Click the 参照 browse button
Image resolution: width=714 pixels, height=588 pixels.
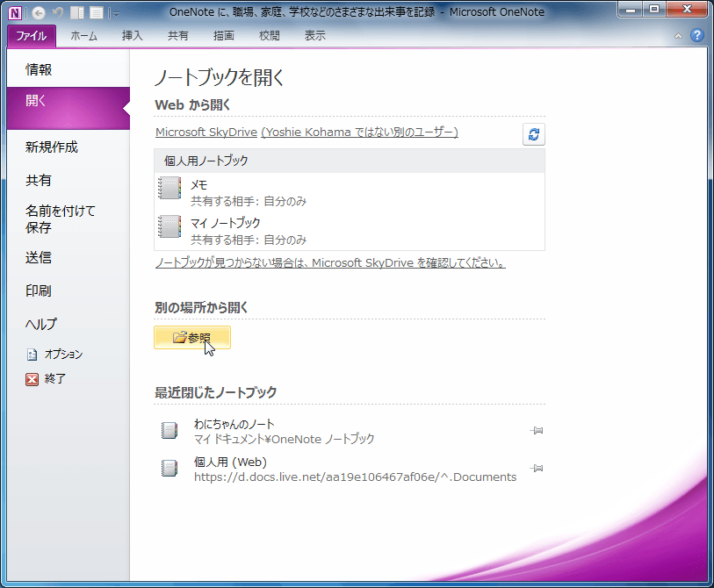192,338
